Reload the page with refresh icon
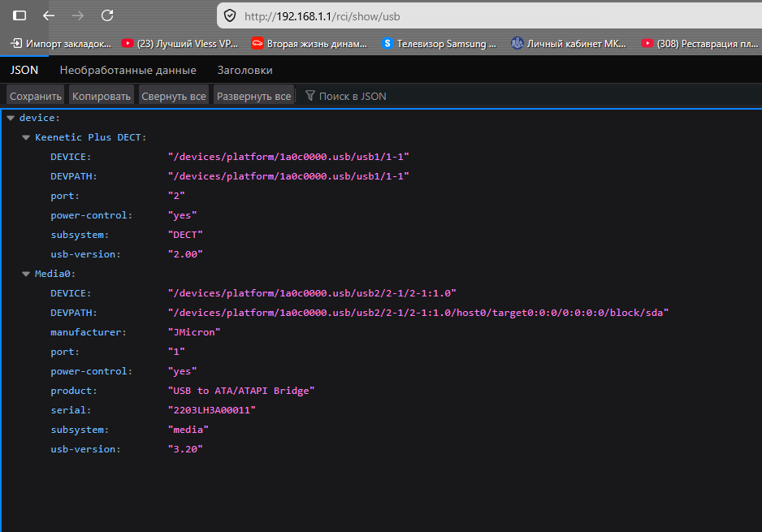Viewport: 762px width, 532px height. (x=107, y=15)
